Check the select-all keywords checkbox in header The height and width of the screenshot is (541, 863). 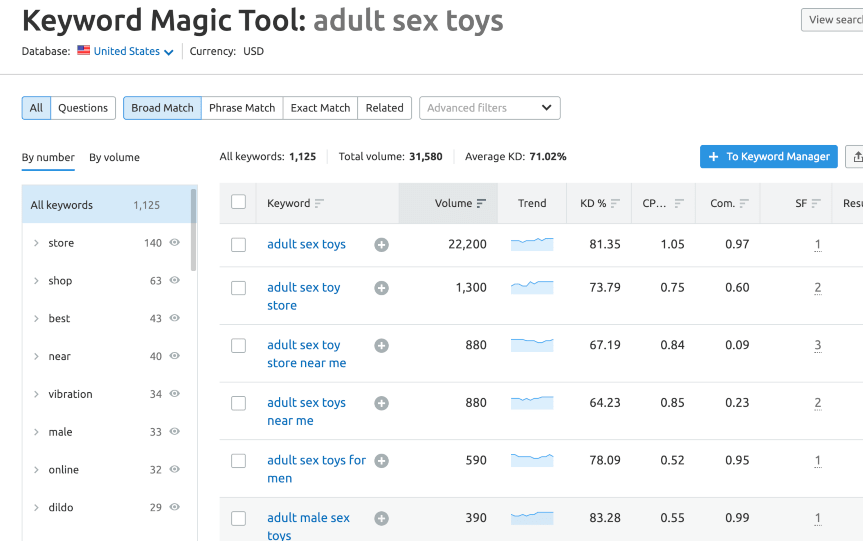pyautogui.click(x=238, y=202)
